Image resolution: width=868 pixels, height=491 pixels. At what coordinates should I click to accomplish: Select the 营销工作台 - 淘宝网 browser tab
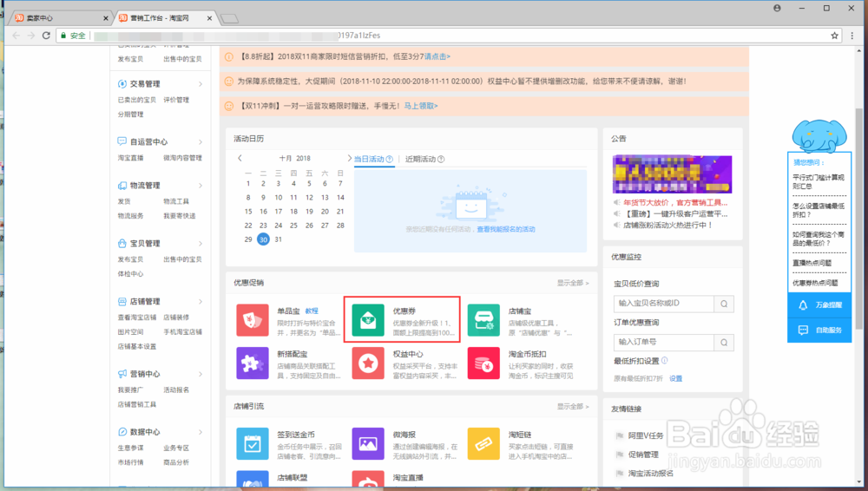tap(165, 18)
